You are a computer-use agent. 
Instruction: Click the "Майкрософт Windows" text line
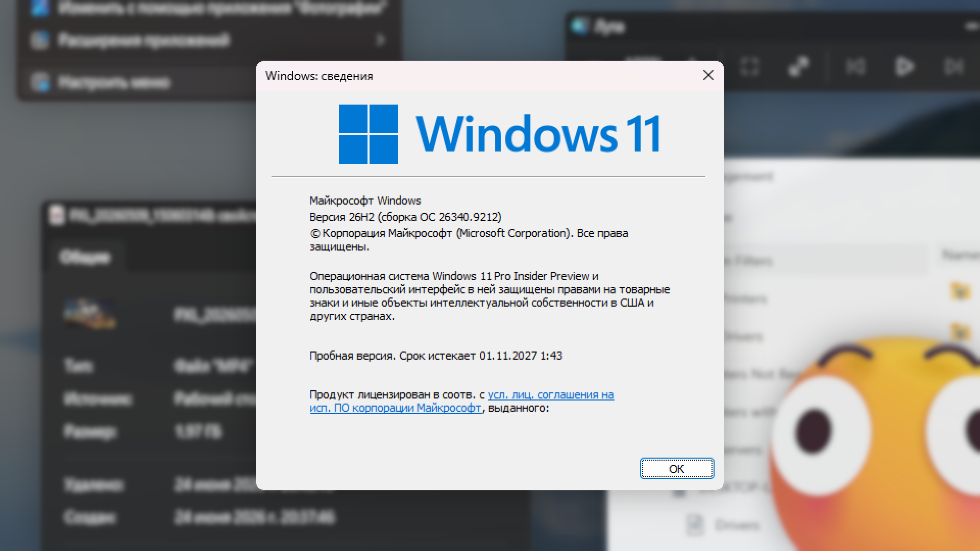click(365, 201)
